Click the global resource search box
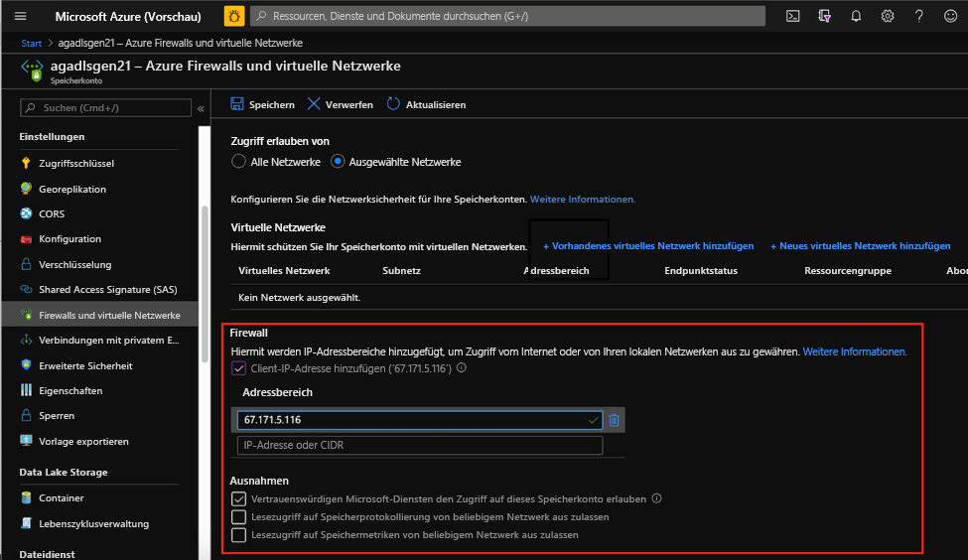 click(507, 16)
